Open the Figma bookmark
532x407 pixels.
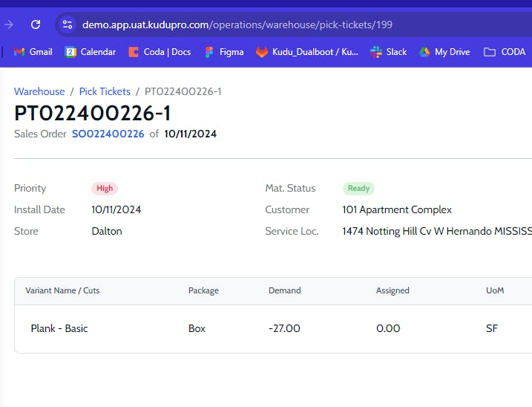224,52
